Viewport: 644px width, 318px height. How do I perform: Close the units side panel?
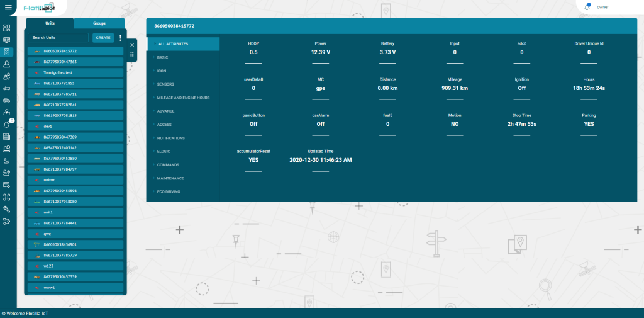(132, 45)
